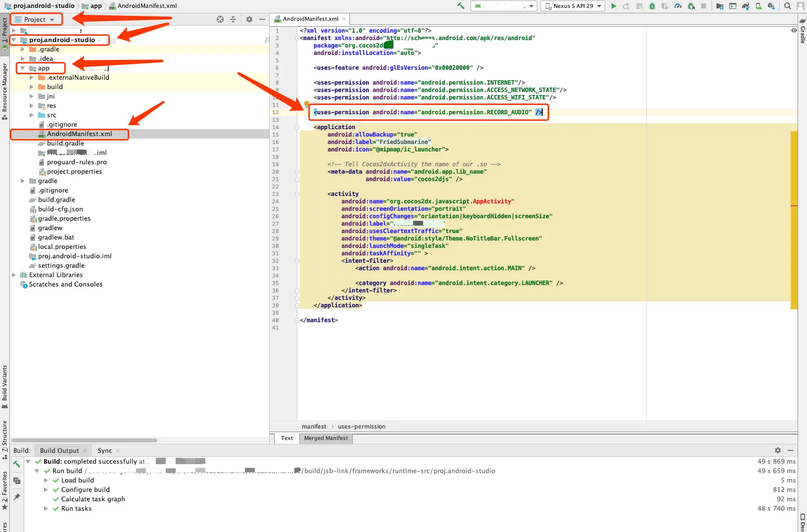Start debugging with the green bug icon
This screenshot has height=532, width=807.
pyautogui.click(x=652, y=6)
